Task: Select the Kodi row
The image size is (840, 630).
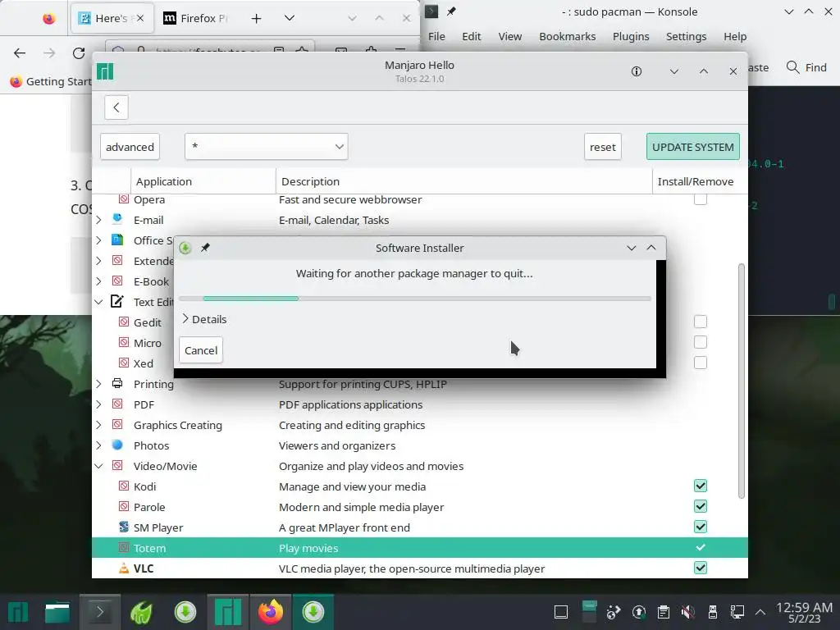Action: 419,486
